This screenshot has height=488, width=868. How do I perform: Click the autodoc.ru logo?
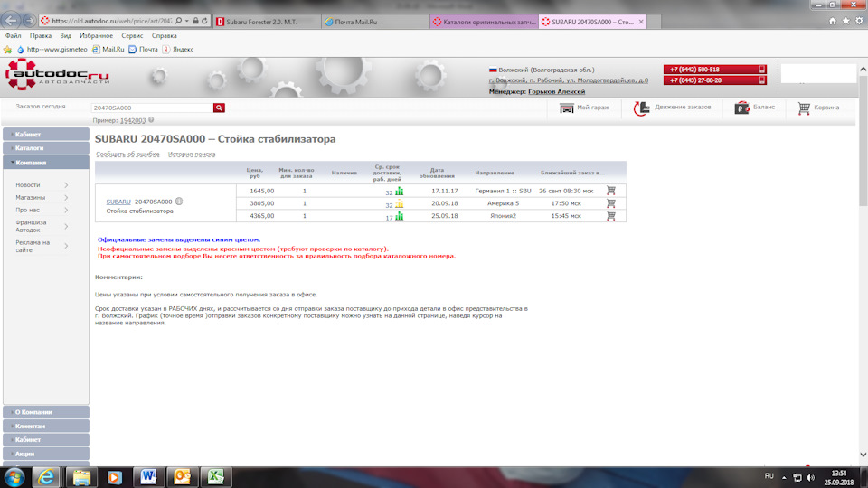[57, 75]
